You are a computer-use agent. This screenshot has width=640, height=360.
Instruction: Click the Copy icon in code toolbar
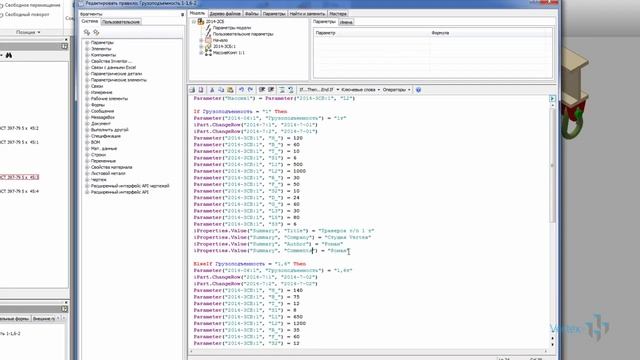point(221,90)
